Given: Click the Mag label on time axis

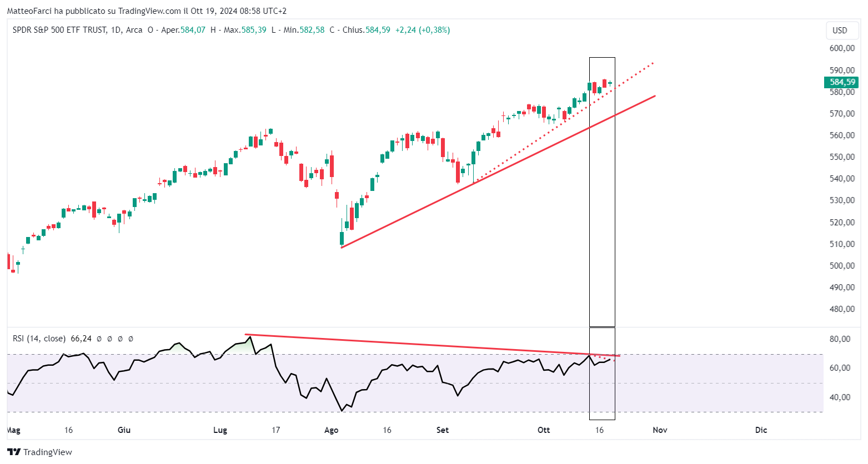Looking at the screenshot, I should (x=13, y=430).
